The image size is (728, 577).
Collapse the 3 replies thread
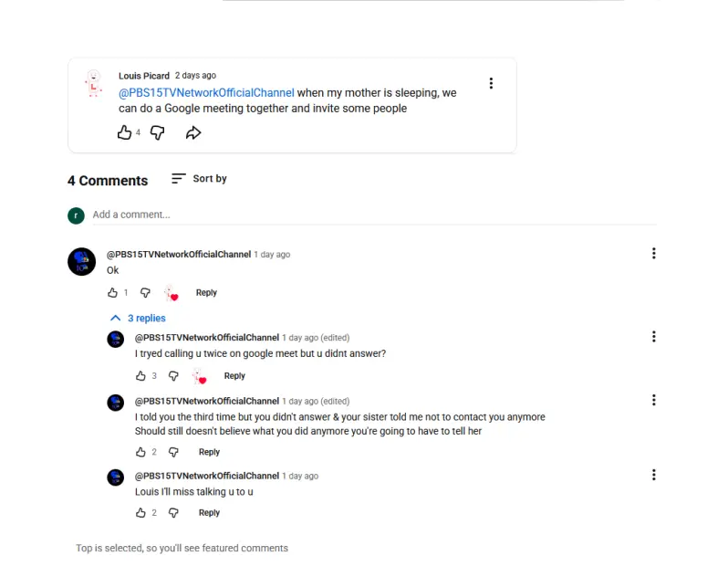[x=138, y=319]
